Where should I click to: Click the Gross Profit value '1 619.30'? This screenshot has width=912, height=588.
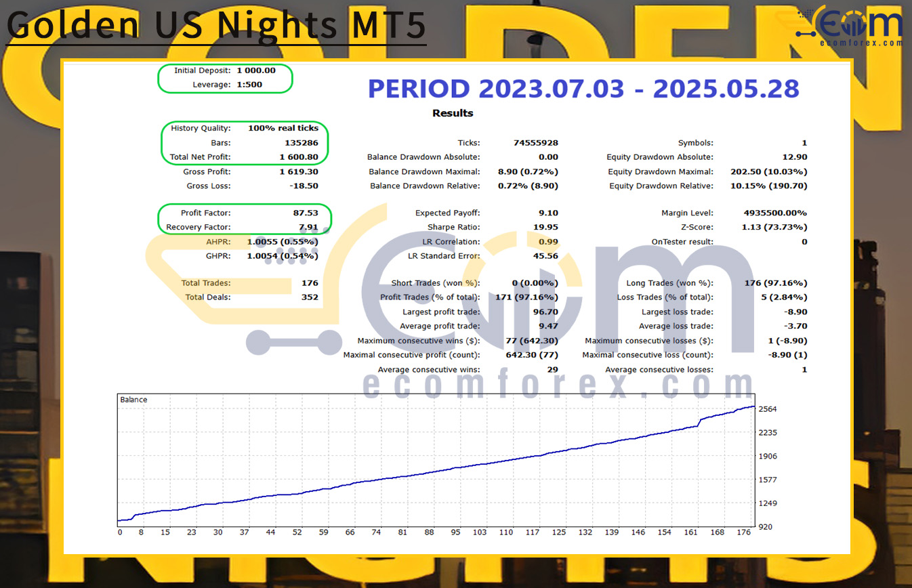coord(299,172)
